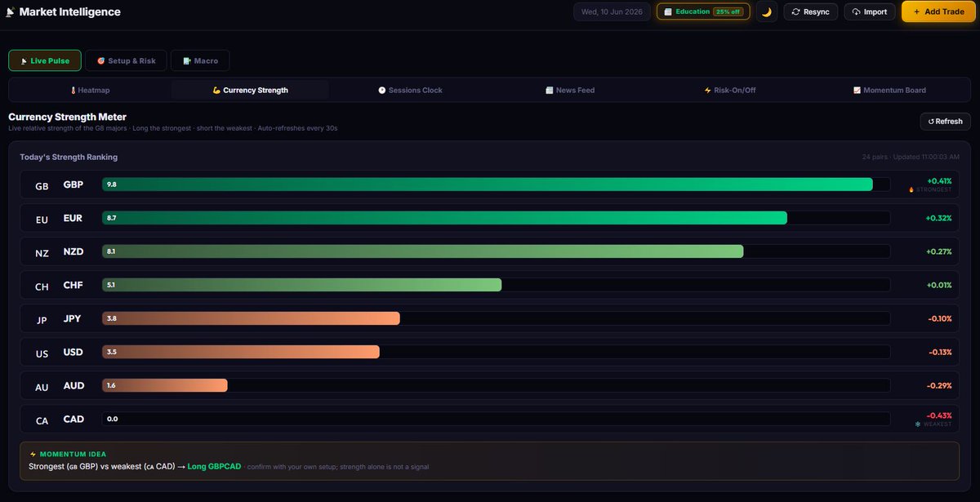
Task: Open the Education 25% off offer
Action: 703,11
